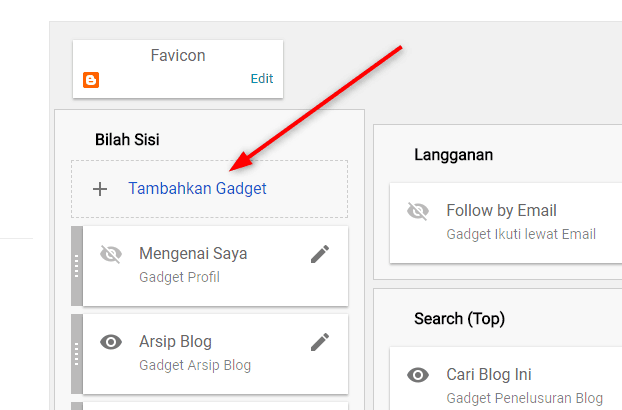This screenshot has height=410, width=622.
Task: Select the Mengenai Saya gadget title
Action: point(193,254)
